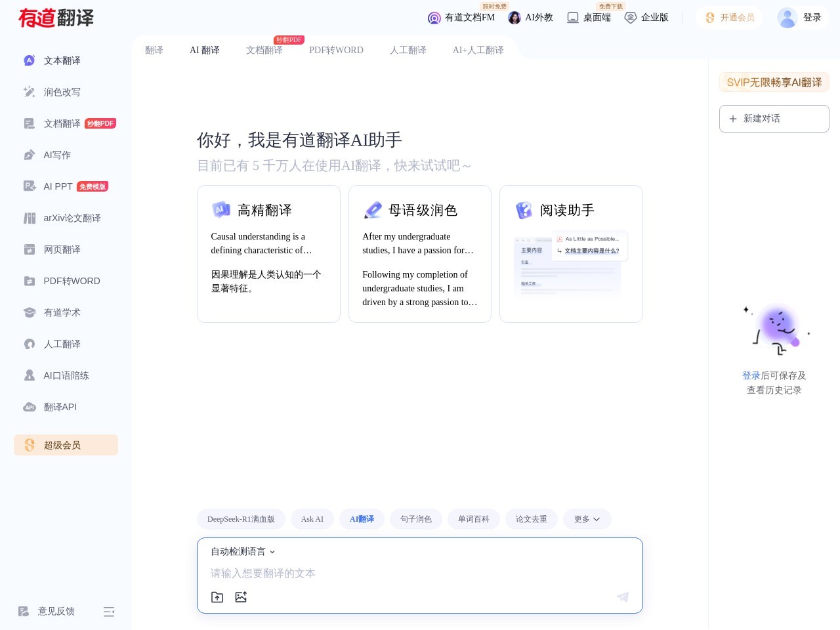Select the 论文去重 chip

[x=532, y=519]
